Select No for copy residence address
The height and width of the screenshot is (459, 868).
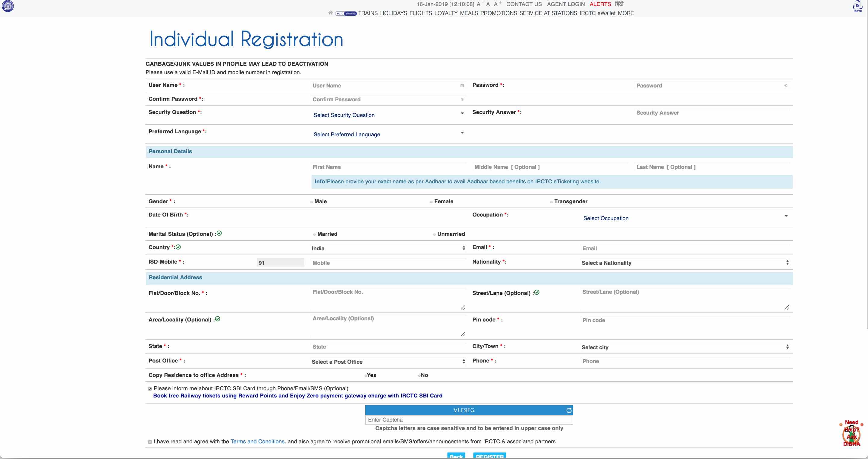419,375
